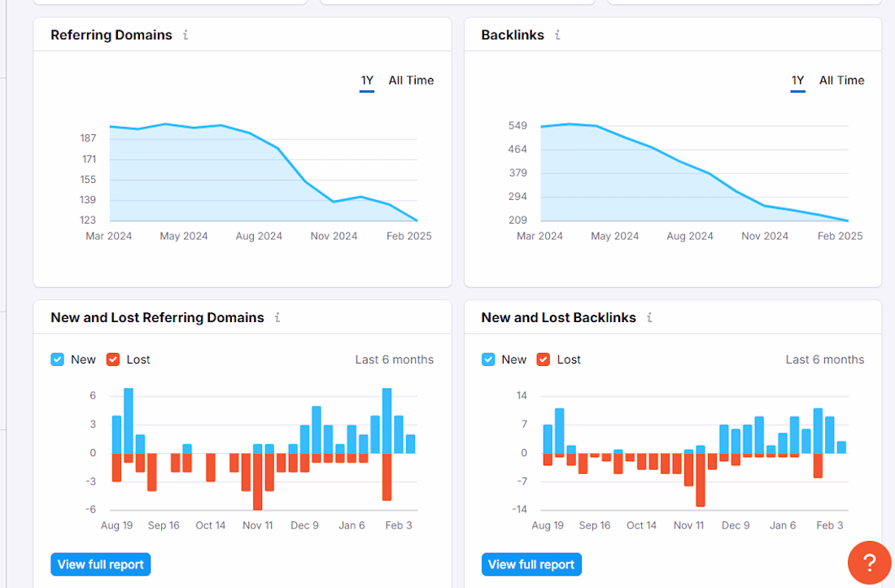
Task: Click the Referring Domains panel title
Action: (x=111, y=35)
